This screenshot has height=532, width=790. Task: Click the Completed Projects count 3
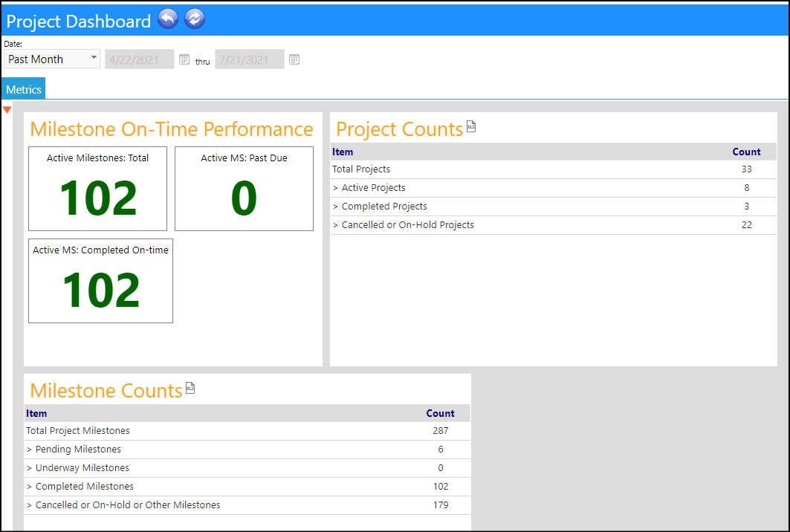[x=746, y=207]
